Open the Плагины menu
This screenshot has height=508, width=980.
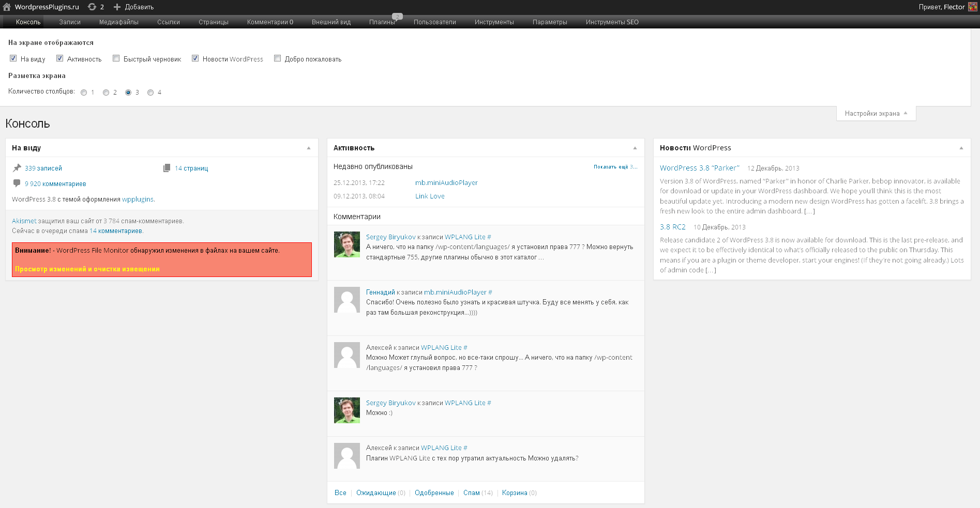click(382, 22)
